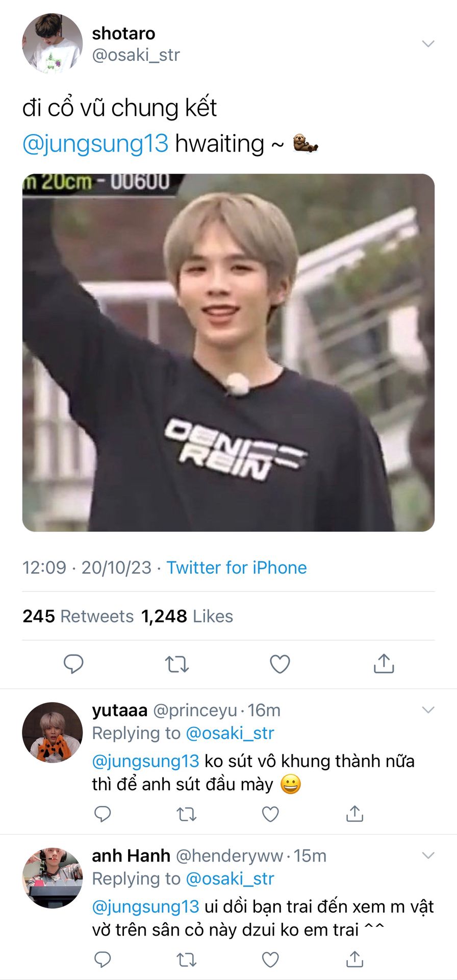Expand options menu for anh Hanh's reply
The height and width of the screenshot is (980, 457).
(428, 855)
